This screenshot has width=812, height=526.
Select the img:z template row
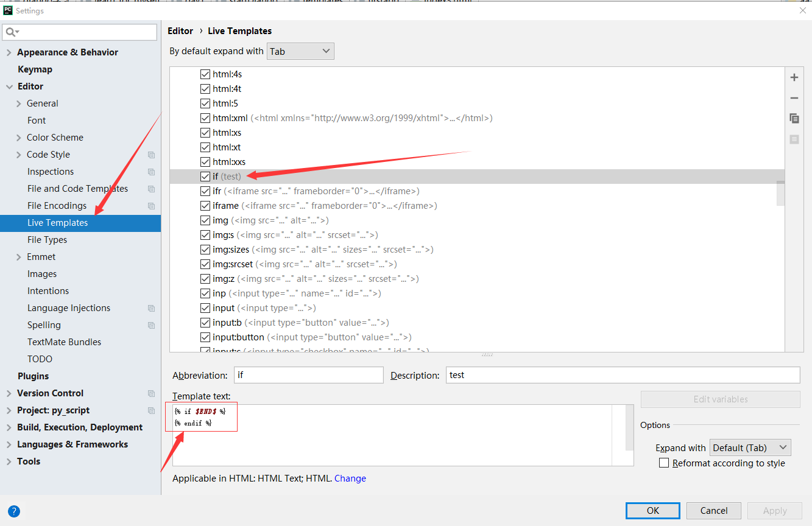(476, 279)
